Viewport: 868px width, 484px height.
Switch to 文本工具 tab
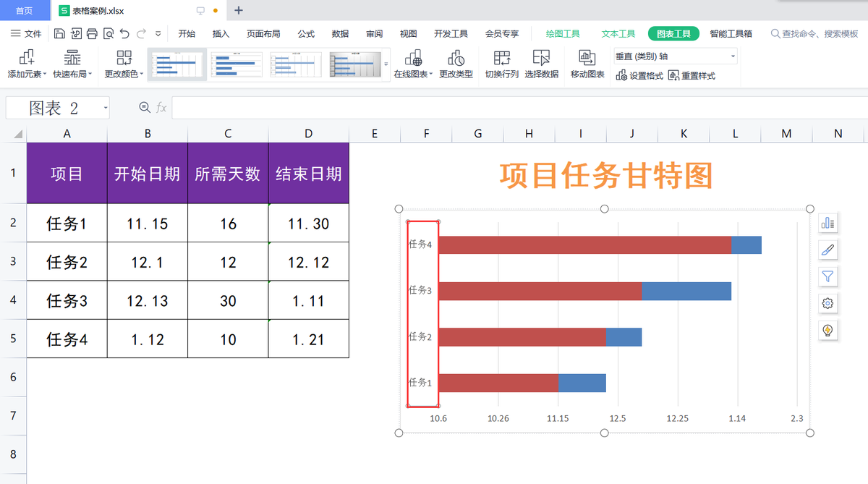[618, 33]
